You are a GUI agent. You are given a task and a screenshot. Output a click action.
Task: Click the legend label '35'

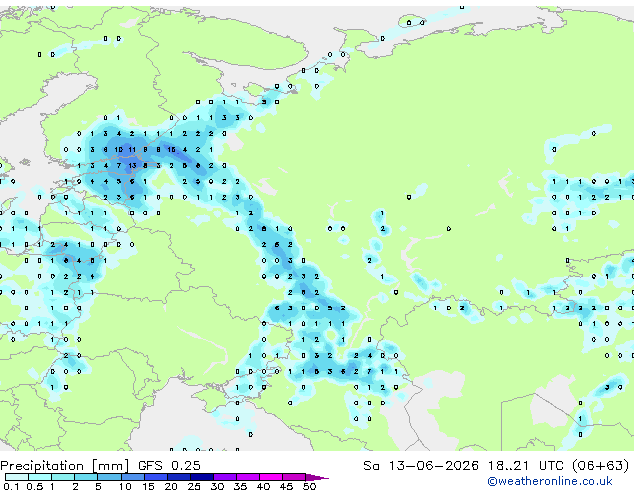tap(240, 486)
